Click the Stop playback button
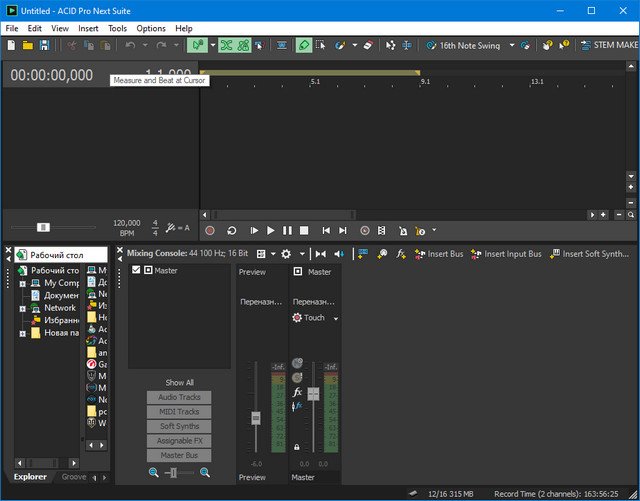The height and width of the screenshot is (501, 640). coord(304,230)
